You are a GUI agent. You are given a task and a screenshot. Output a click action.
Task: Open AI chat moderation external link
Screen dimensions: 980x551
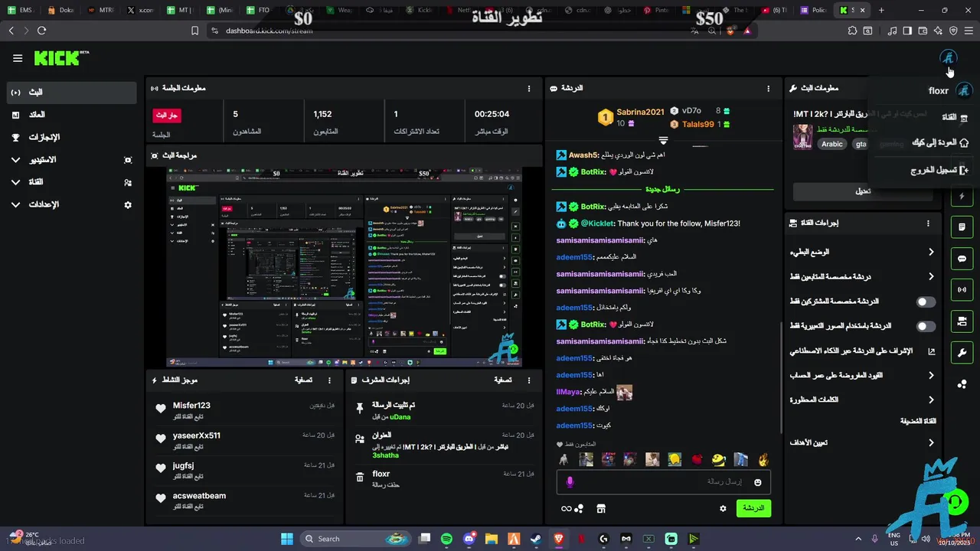tap(931, 351)
